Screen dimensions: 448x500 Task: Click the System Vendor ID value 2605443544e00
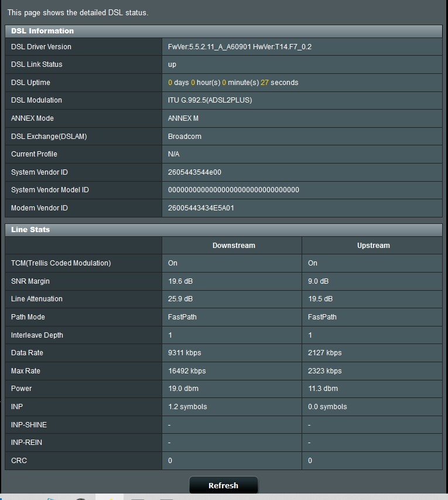[194, 172]
